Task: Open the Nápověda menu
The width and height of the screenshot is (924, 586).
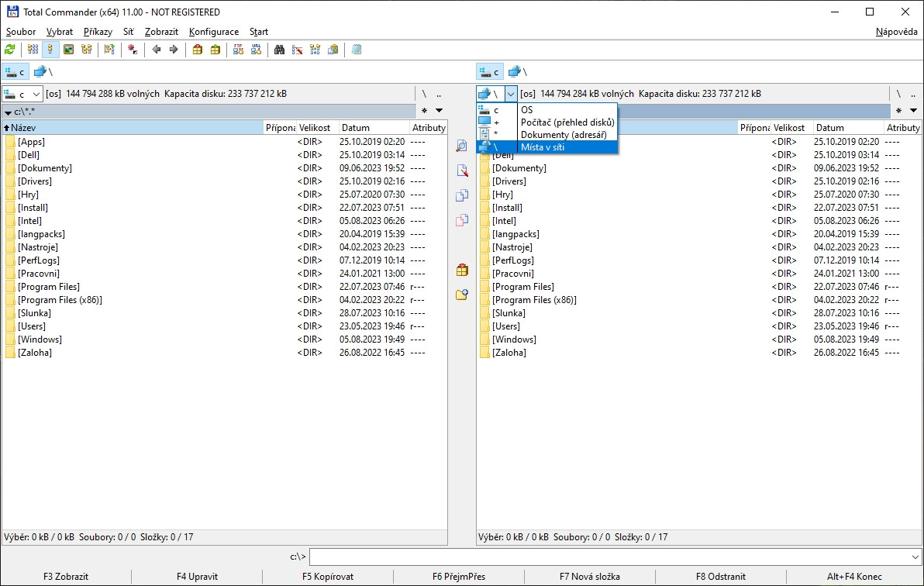Action: tap(896, 32)
